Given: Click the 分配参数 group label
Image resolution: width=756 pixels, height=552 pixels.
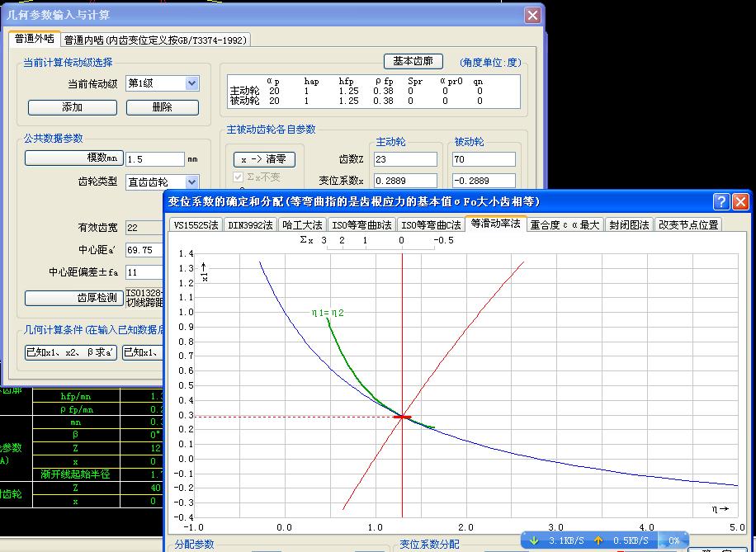Looking at the screenshot, I should point(194,545).
